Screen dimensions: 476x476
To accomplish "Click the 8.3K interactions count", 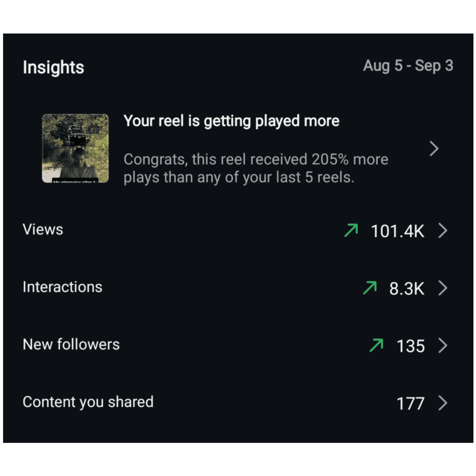I will point(407,289).
